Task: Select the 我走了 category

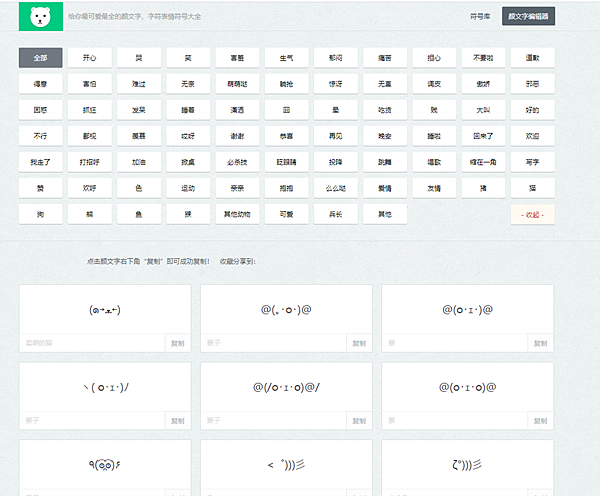Action: coord(41,162)
